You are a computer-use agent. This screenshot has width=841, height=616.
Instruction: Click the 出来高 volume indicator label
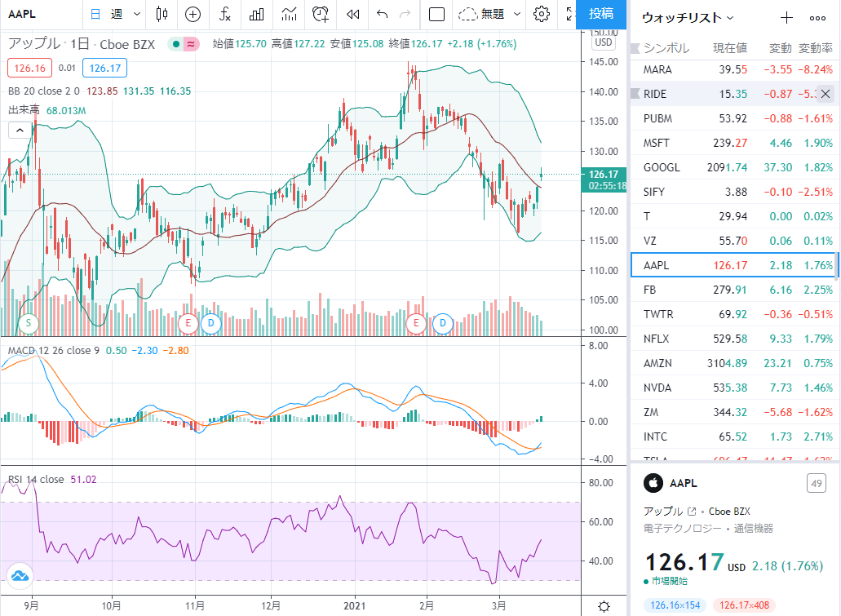[x=24, y=110]
